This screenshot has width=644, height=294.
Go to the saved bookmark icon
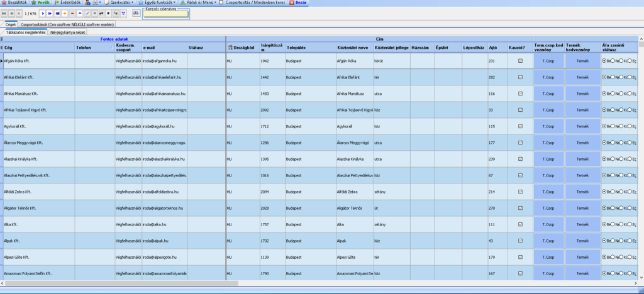click(116, 14)
